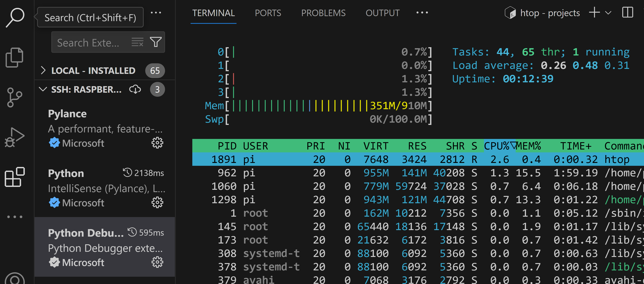The height and width of the screenshot is (284, 644).
Task: Select process row with PID 962
Action: click(418, 173)
